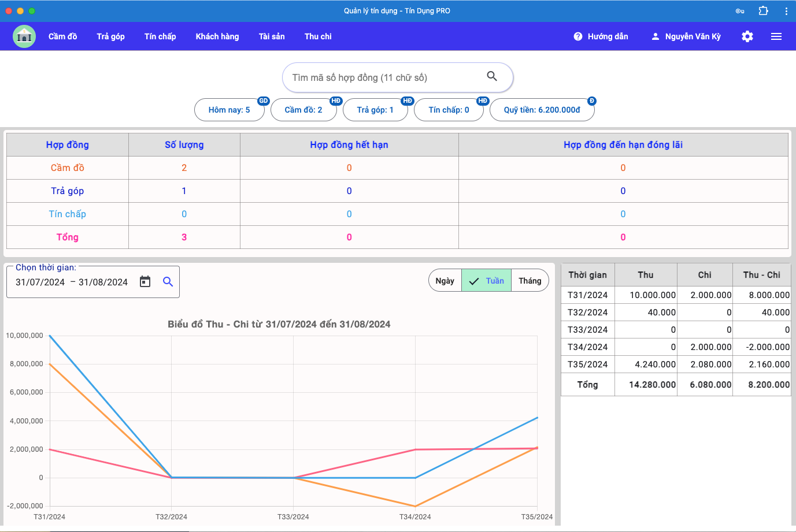Click the Thu - Chi column header
796x532 pixels.
coord(762,275)
